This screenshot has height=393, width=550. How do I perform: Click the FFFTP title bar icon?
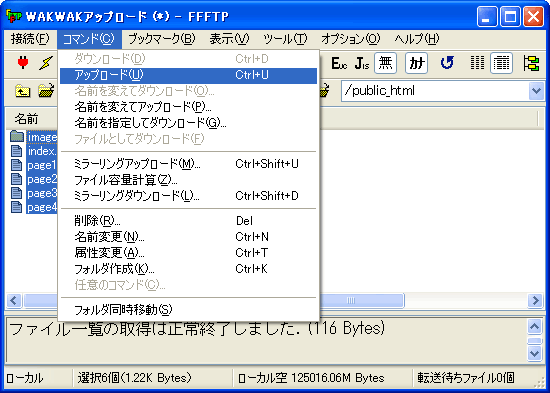pos(14,16)
